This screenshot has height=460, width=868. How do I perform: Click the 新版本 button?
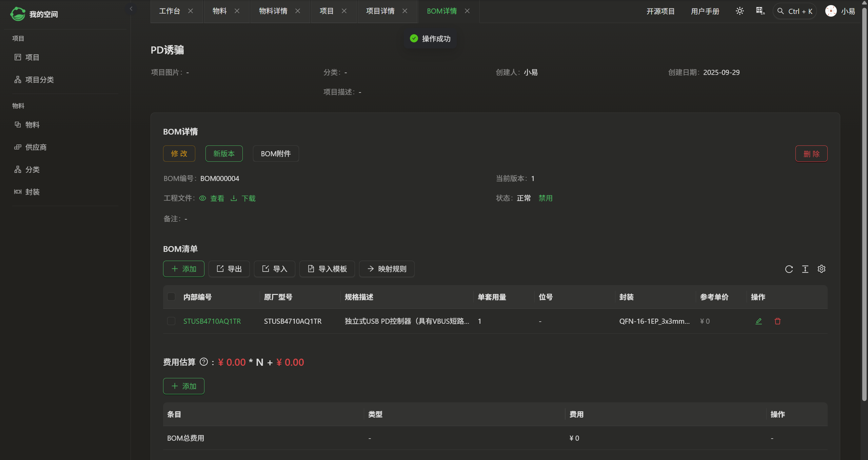coord(224,154)
